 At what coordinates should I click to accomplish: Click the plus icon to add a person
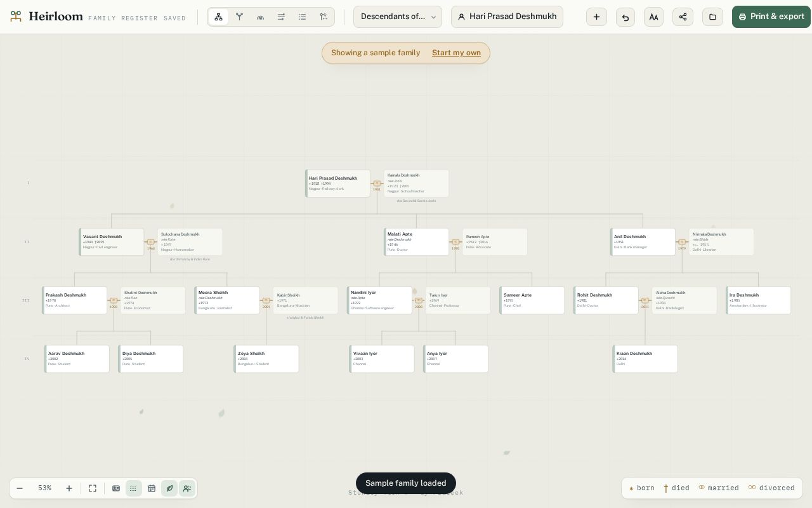click(x=596, y=17)
